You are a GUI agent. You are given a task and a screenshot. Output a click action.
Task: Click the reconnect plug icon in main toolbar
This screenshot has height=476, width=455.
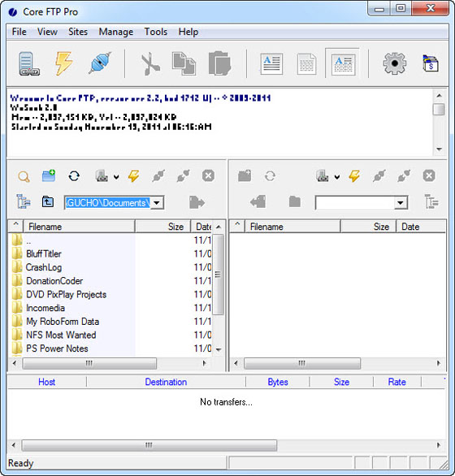(x=100, y=63)
